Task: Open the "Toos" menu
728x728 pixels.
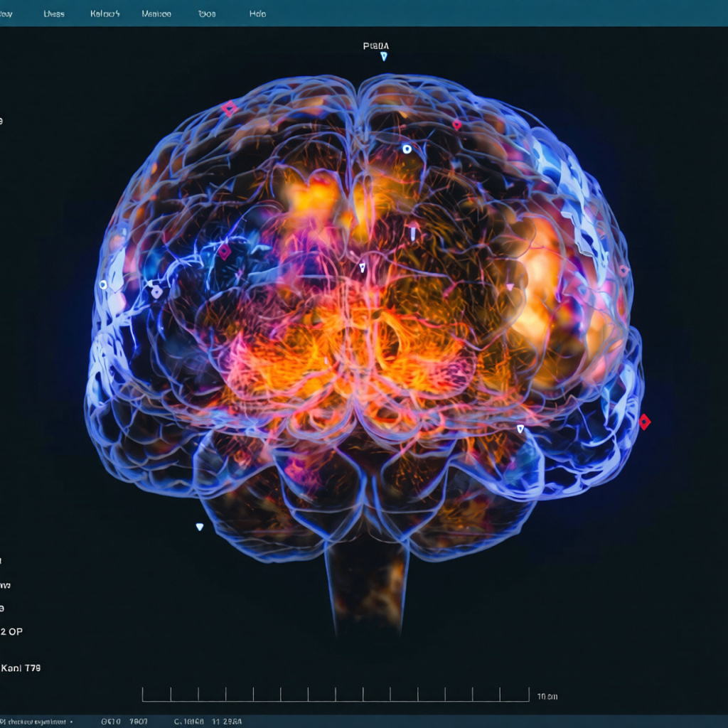Action: coord(207,14)
